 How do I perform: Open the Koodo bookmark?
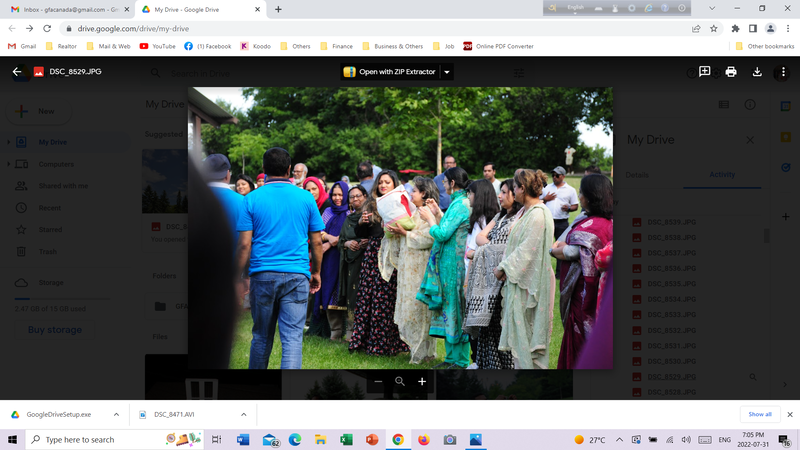pyautogui.click(x=256, y=46)
